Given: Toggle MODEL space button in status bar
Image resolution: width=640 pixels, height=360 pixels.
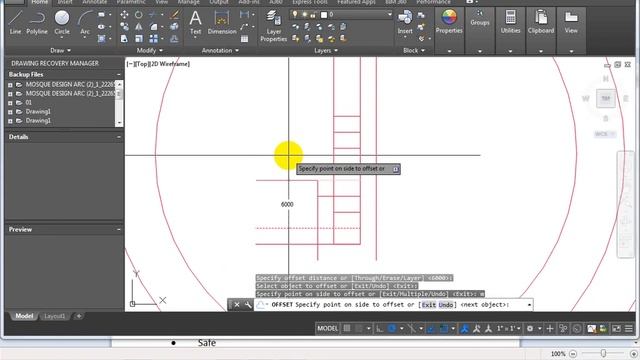Looking at the screenshot, I should coord(328,328).
